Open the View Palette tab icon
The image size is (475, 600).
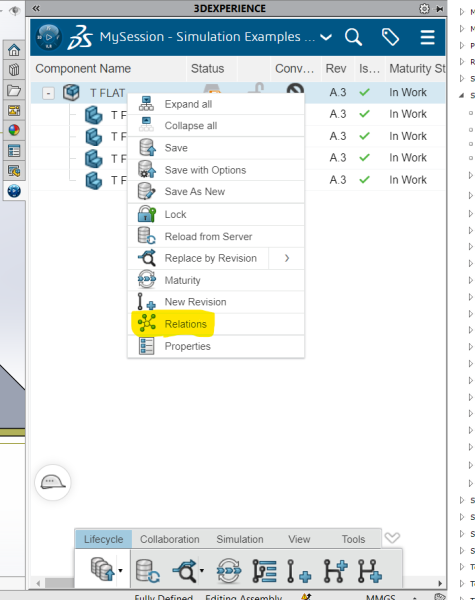[14, 111]
